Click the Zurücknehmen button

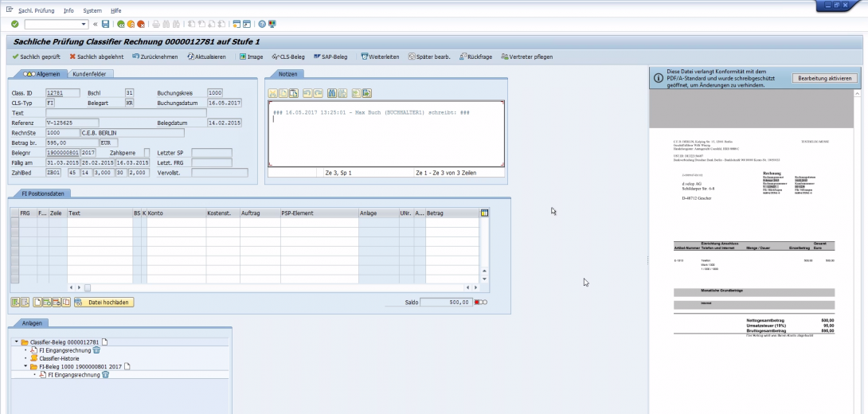point(155,57)
